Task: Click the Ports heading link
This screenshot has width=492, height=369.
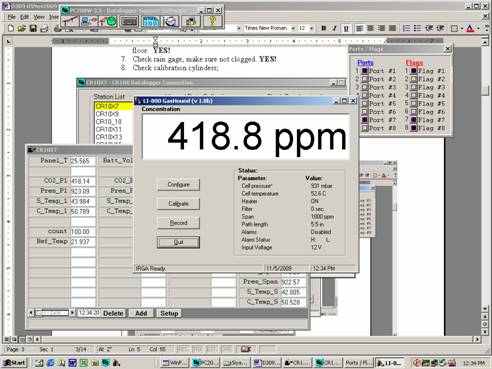Action: click(365, 63)
